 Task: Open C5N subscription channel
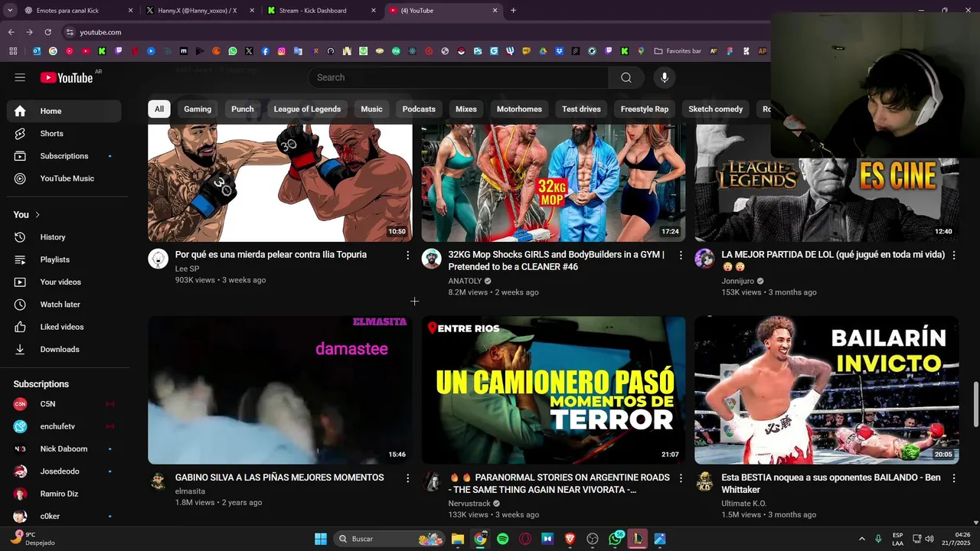(64, 404)
